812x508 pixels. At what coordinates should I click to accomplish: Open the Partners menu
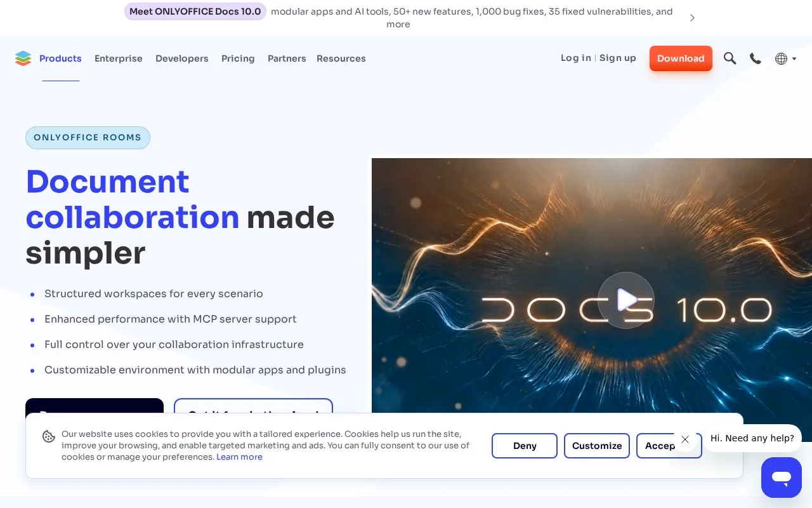(287, 58)
